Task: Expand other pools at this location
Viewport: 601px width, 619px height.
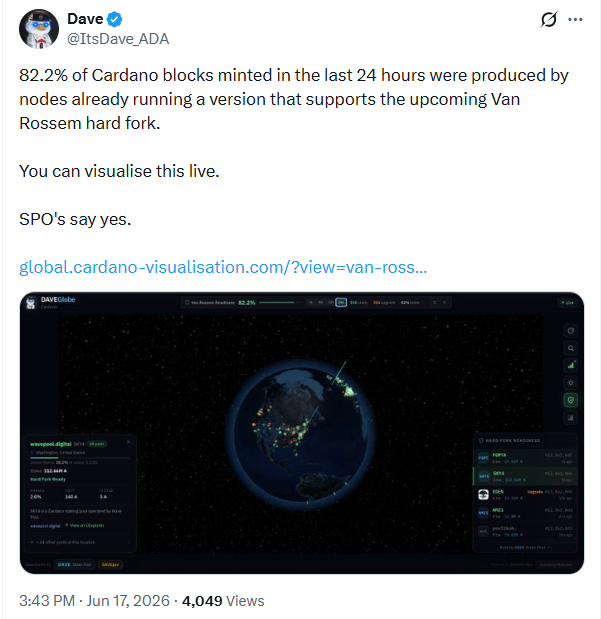Action: click(x=80, y=542)
